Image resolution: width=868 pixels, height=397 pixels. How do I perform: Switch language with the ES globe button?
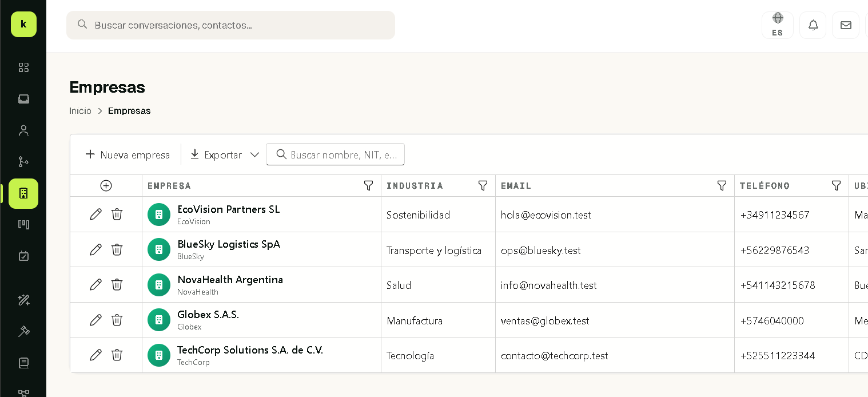[778, 25]
